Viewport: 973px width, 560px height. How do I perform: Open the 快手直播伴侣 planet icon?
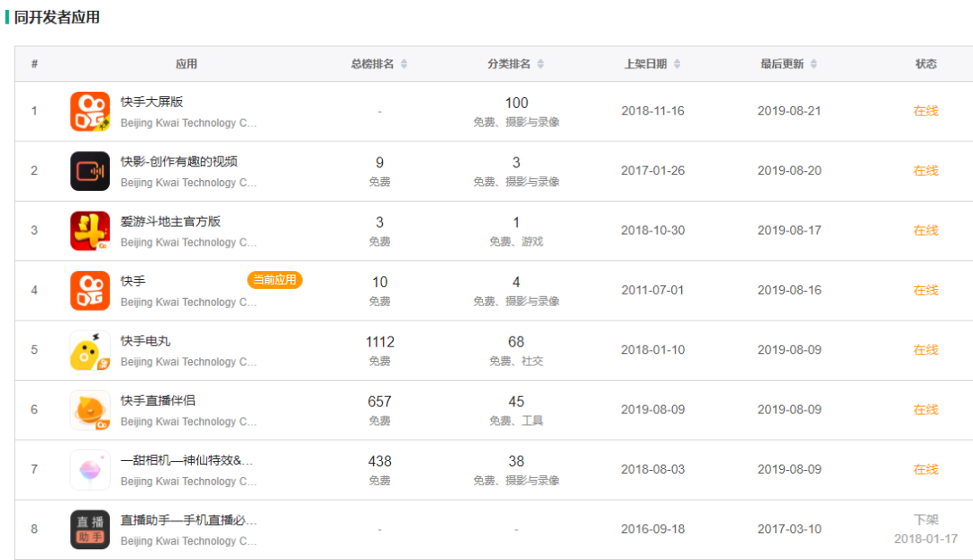pos(90,410)
